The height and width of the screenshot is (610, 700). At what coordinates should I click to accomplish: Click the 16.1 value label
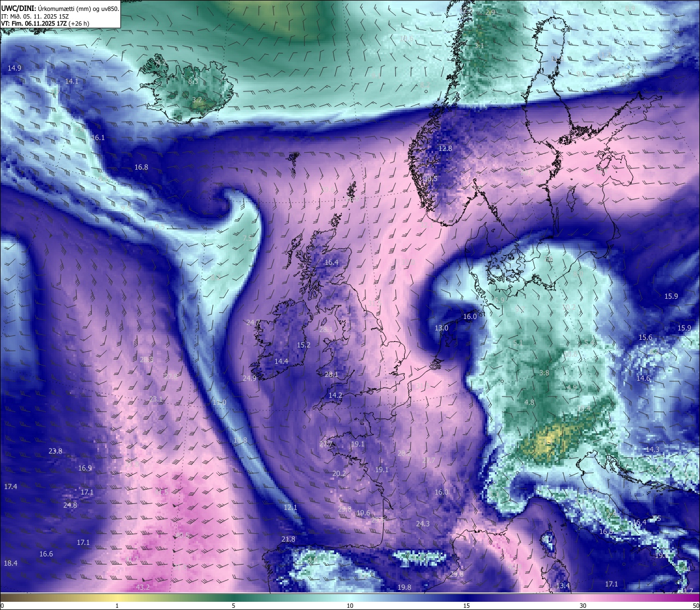[x=98, y=137]
